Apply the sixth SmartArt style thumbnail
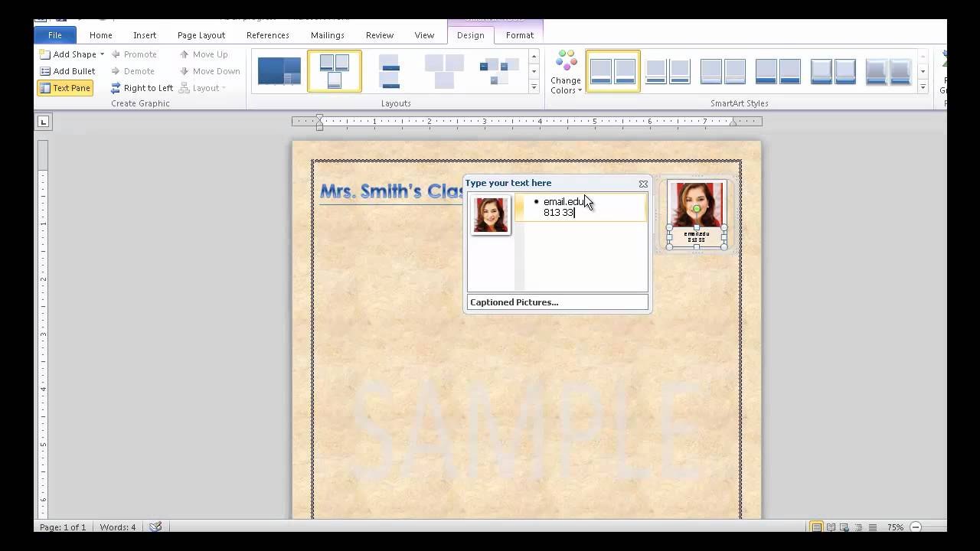This screenshot has height=551, width=980. 888,71
